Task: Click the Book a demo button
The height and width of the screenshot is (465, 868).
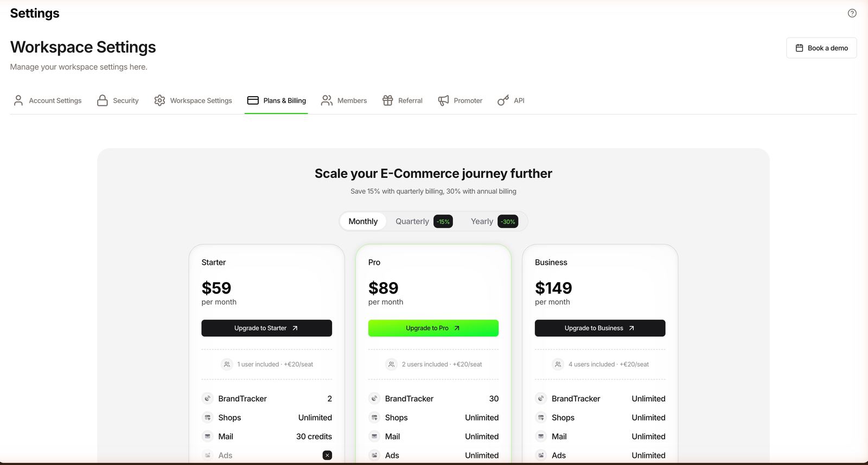Action: coord(821,48)
